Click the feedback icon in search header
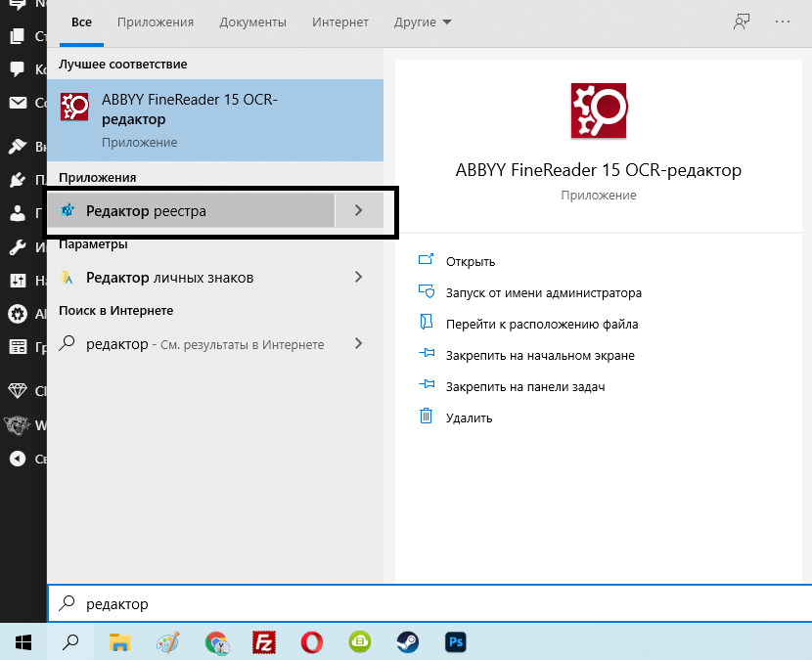Image resolution: width=812 pixels, height=660 pixels. (742, 22)
